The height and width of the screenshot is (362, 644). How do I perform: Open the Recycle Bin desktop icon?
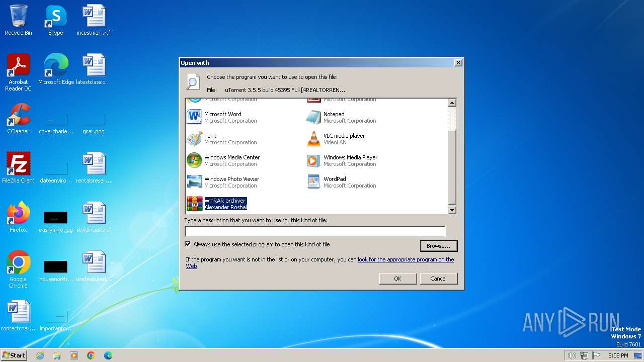click(x=18, y=20)
